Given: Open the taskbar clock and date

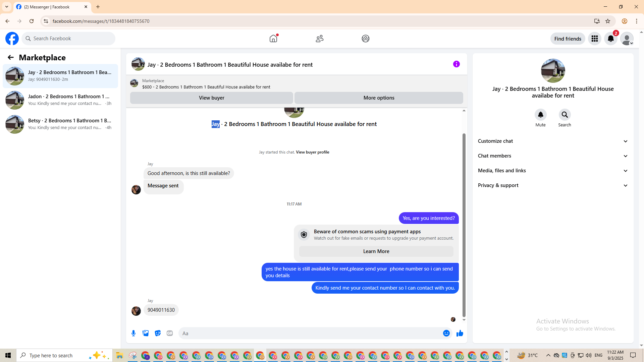Looking at the screenshot, I should (615, 355).
